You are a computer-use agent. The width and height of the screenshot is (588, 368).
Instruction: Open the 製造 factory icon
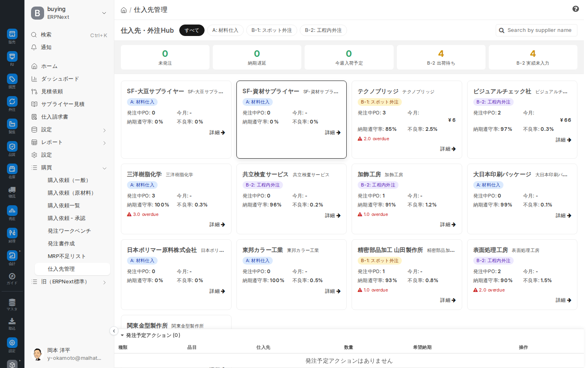(12, 124)
